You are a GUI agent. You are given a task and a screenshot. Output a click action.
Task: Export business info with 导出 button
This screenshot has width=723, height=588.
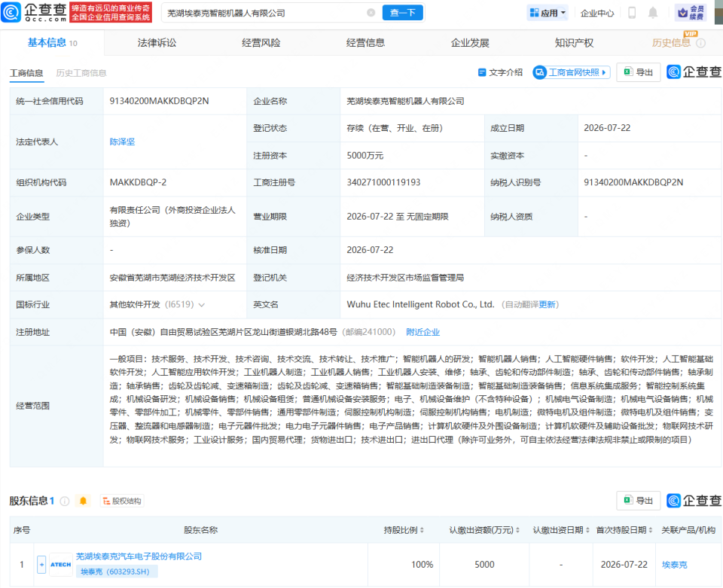(638, 72)
